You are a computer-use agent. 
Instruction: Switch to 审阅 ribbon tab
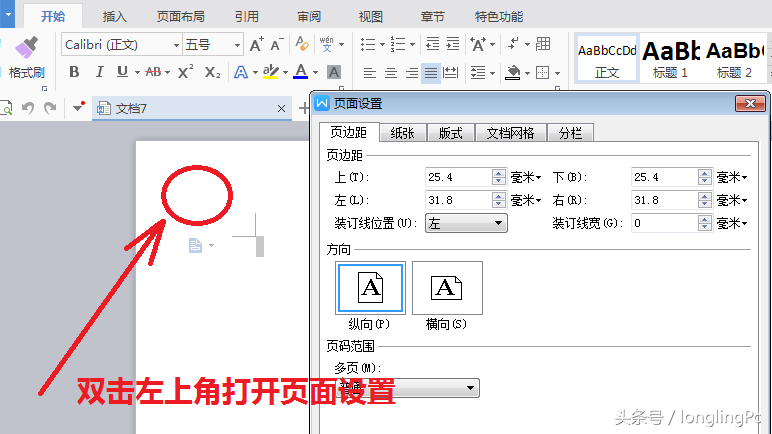[309, 17]
